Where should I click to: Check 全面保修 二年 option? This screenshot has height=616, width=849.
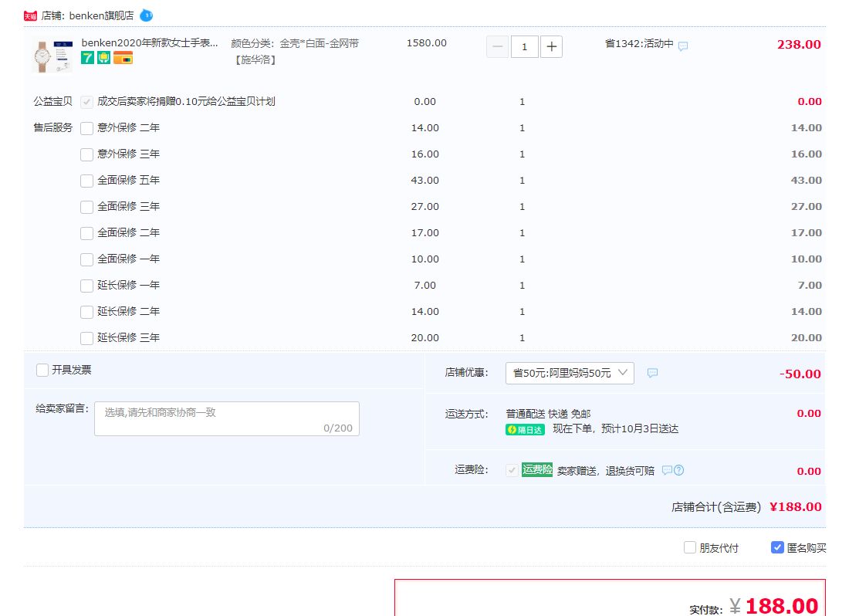click(x=86, y=233)
